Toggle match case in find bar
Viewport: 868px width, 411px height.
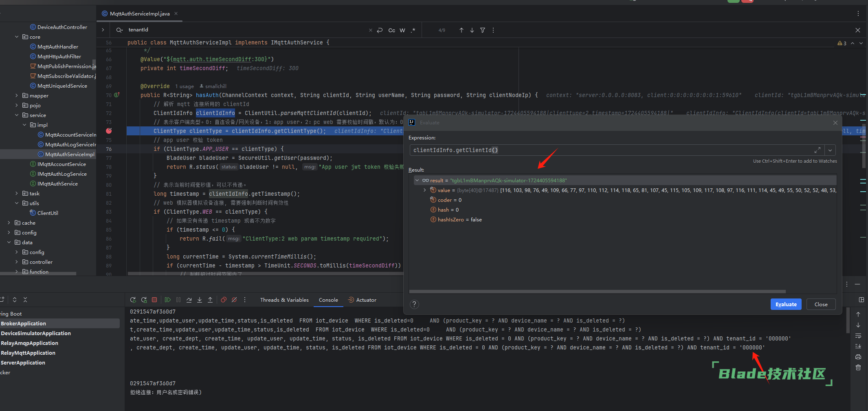tap(391, 30)
